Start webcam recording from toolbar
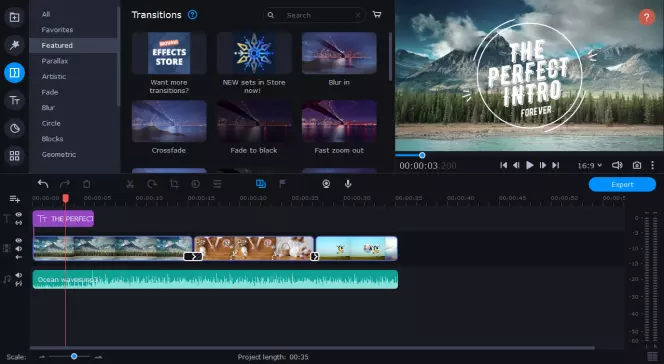Screen dimensions: 664x364 coord(326,184)
